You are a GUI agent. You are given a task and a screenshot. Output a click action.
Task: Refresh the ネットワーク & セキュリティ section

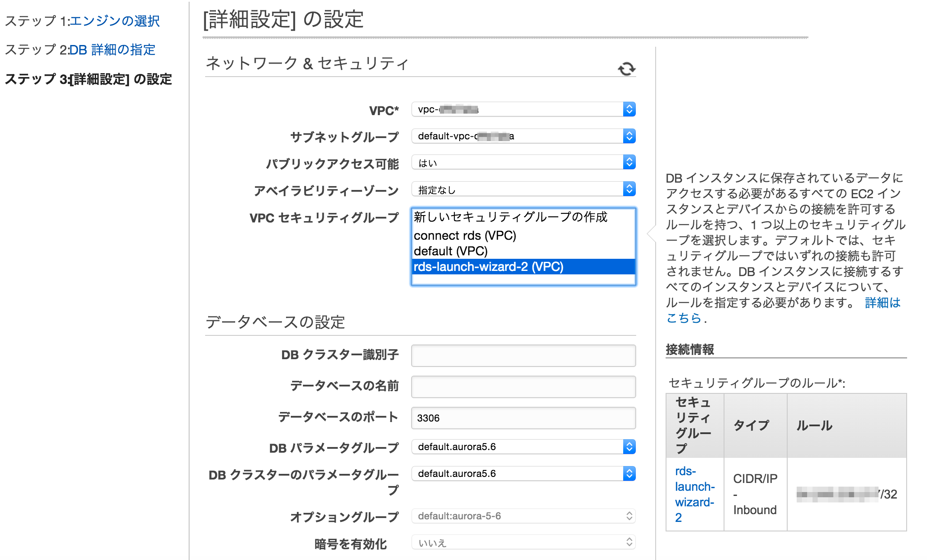click(627, 68)
